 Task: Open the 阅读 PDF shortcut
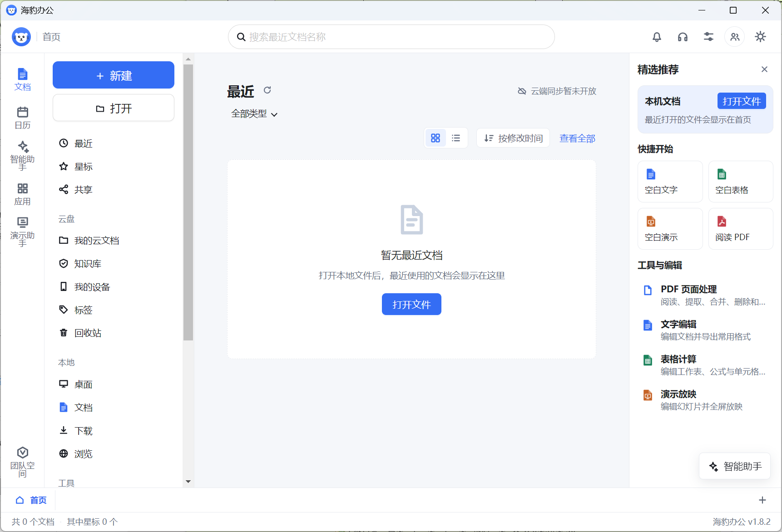[741, 229]
